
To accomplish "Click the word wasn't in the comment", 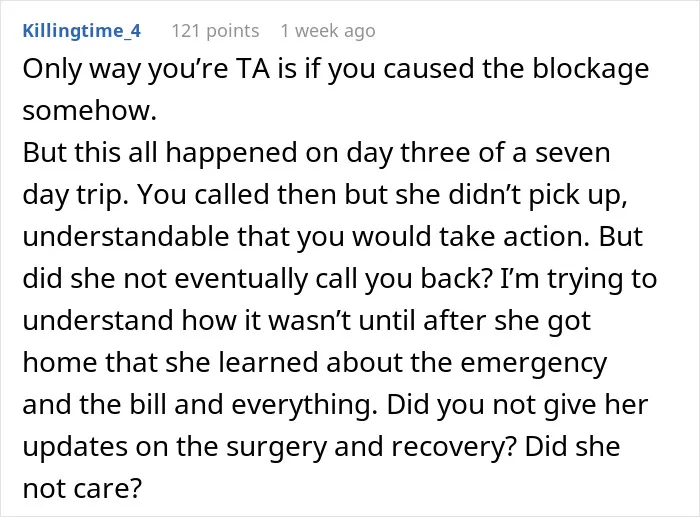I will 309,321.
